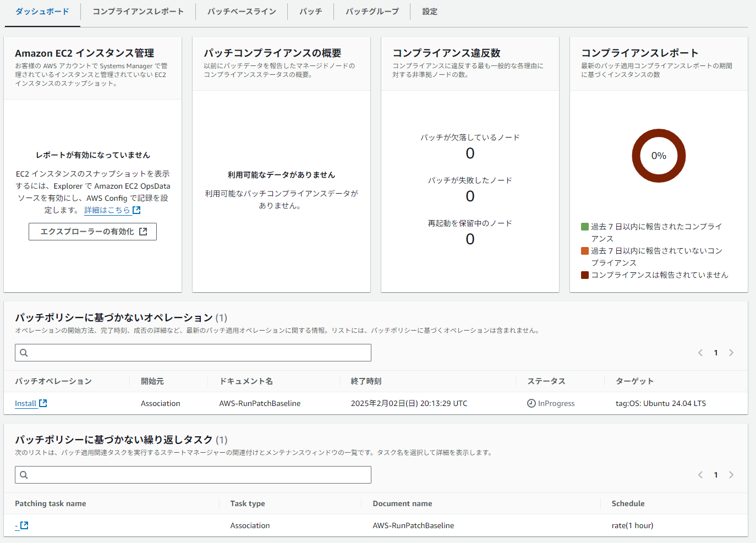The height and width of the screenshot is (543, 756).
Task: Click the search icon in recurring tasks filter
Action: pyautogui.click(x=24, y=475)
